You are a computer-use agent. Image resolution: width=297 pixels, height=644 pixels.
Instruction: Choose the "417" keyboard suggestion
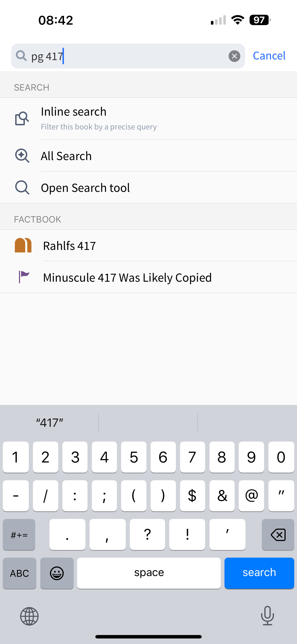(49, 422)
